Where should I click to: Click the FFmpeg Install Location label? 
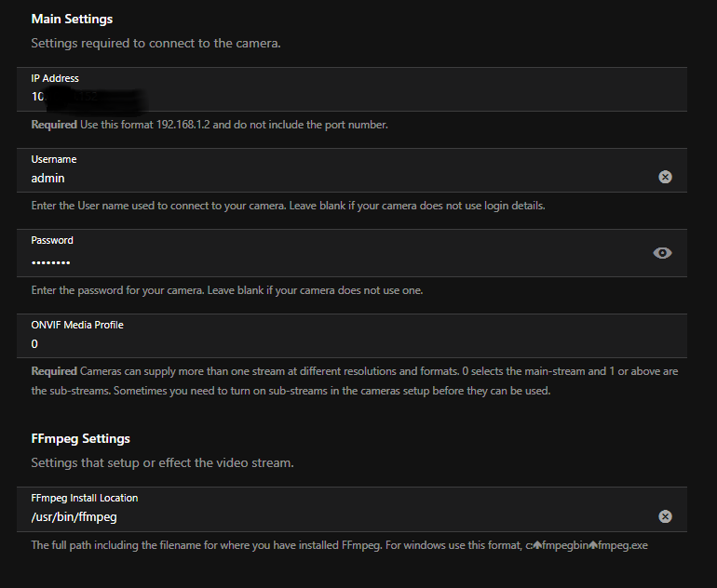tap(85, 498)
